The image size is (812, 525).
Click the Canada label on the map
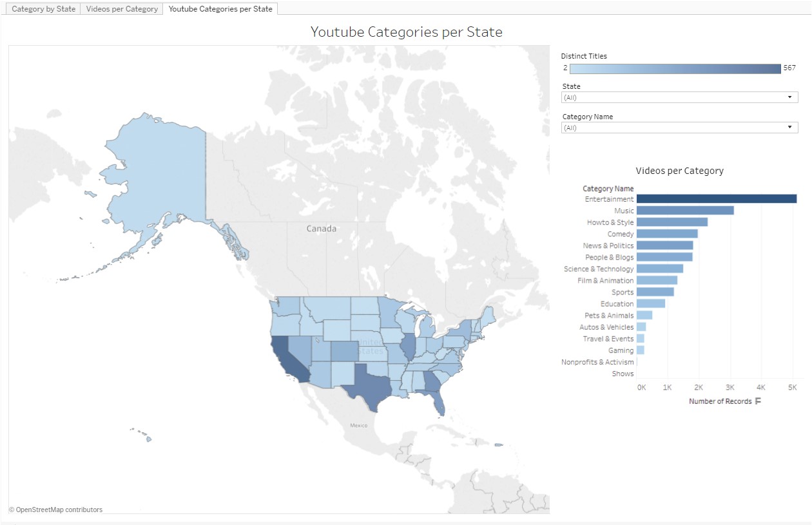pos(321,229)
